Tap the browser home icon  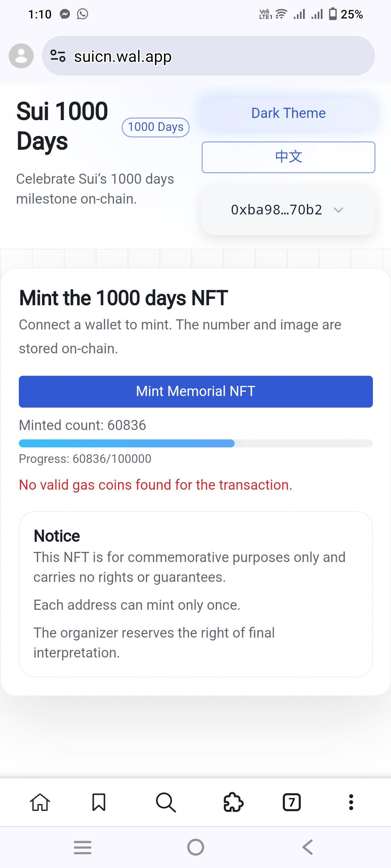point(40,803)
